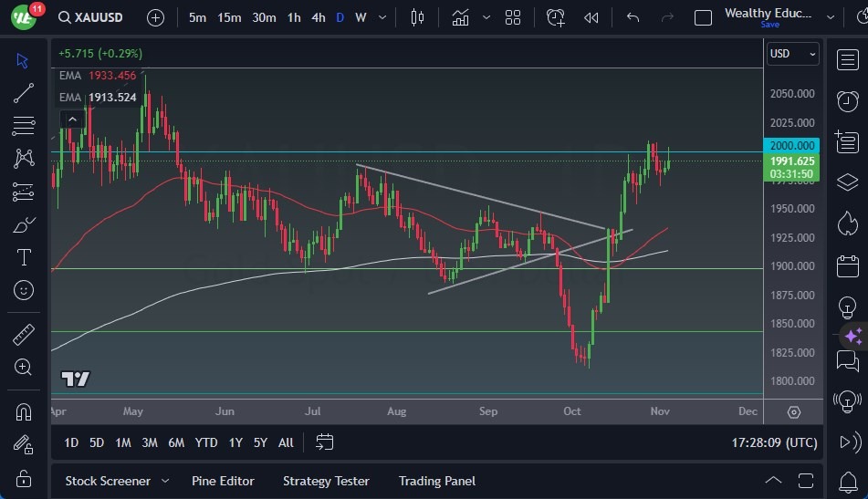Select the trend line drawing tool
Viewport: 868px width, 499px height.
click(24, 92)
